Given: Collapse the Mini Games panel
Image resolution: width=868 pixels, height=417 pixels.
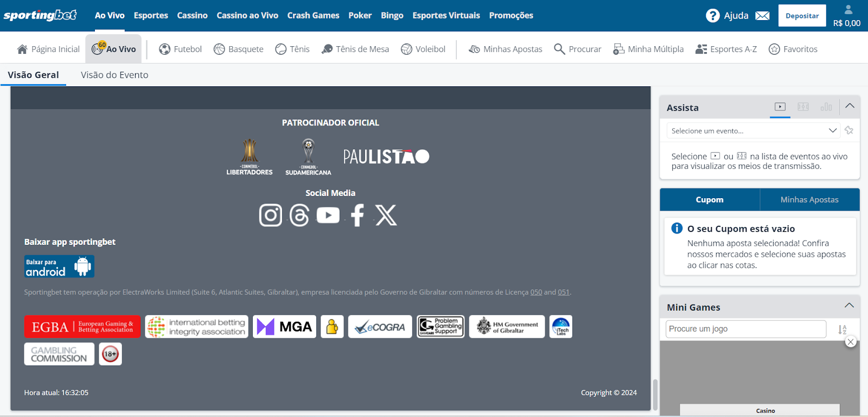Looking at the screenshot, I should click(849, 306).
